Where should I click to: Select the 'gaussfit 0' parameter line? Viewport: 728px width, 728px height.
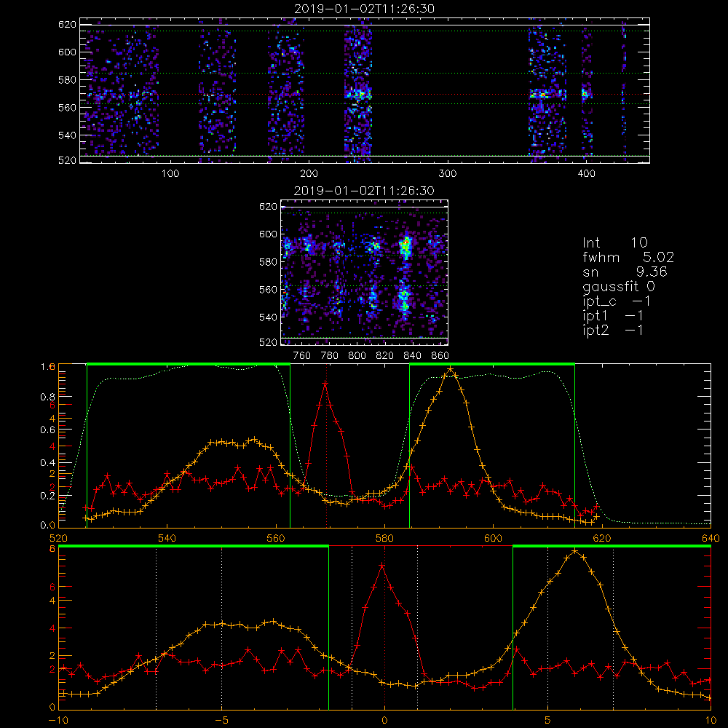tap(619, 287)
